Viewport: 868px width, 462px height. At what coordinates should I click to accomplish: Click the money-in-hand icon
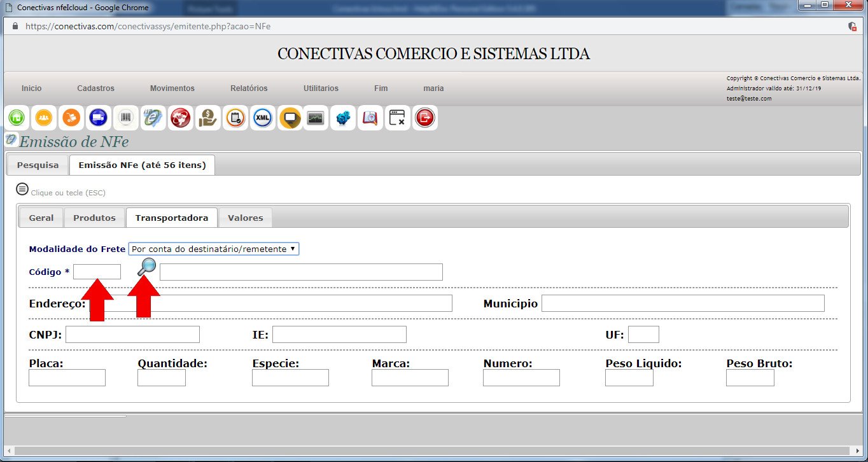click(x=207, y=118)
